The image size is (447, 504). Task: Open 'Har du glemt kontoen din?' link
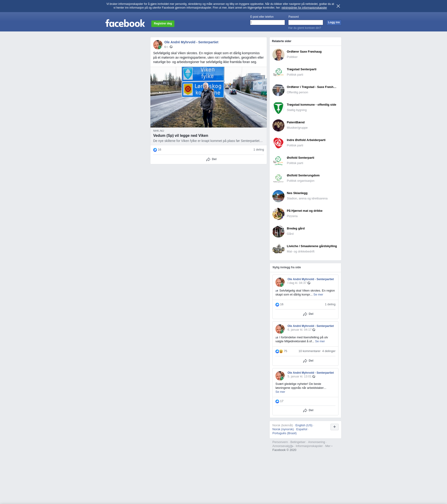click(305, 28)
